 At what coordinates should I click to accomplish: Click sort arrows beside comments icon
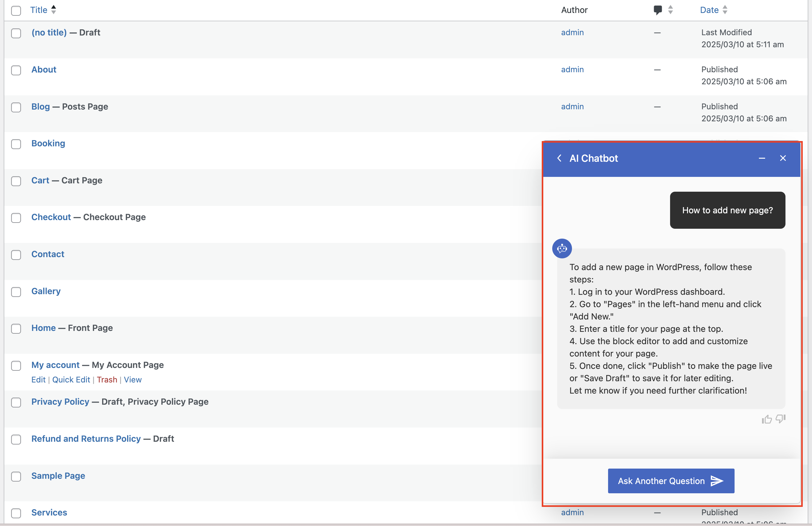click(x=670, y=10)
